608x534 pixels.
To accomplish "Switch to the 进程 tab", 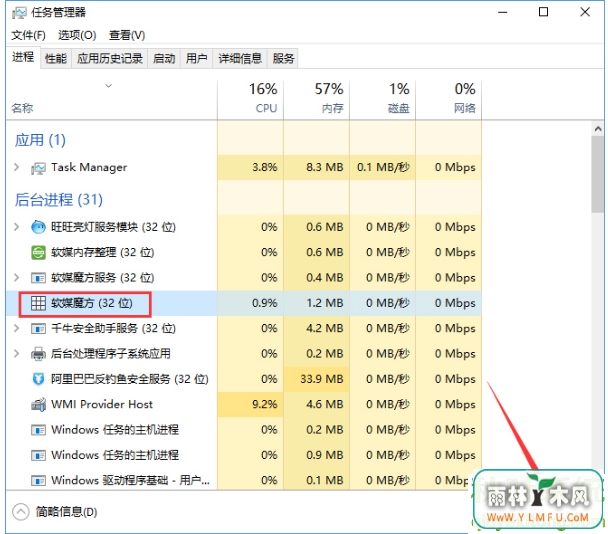I will [23, 57].
